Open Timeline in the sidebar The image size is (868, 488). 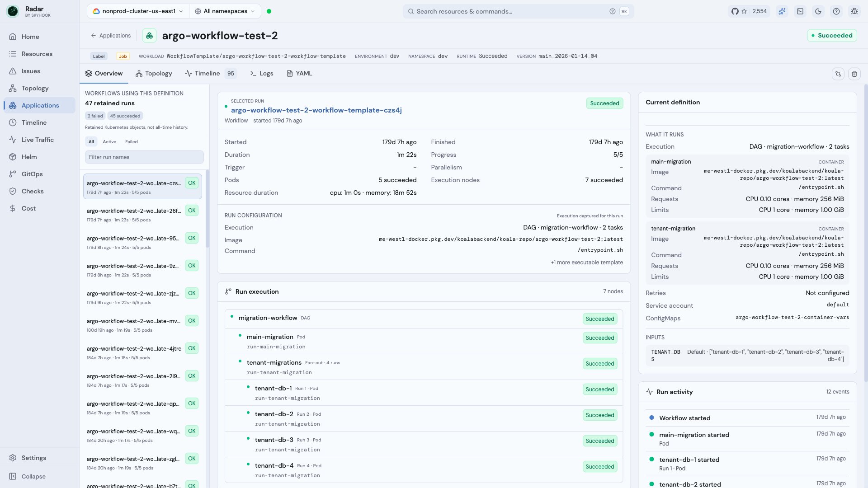click(x=39, y=122)
